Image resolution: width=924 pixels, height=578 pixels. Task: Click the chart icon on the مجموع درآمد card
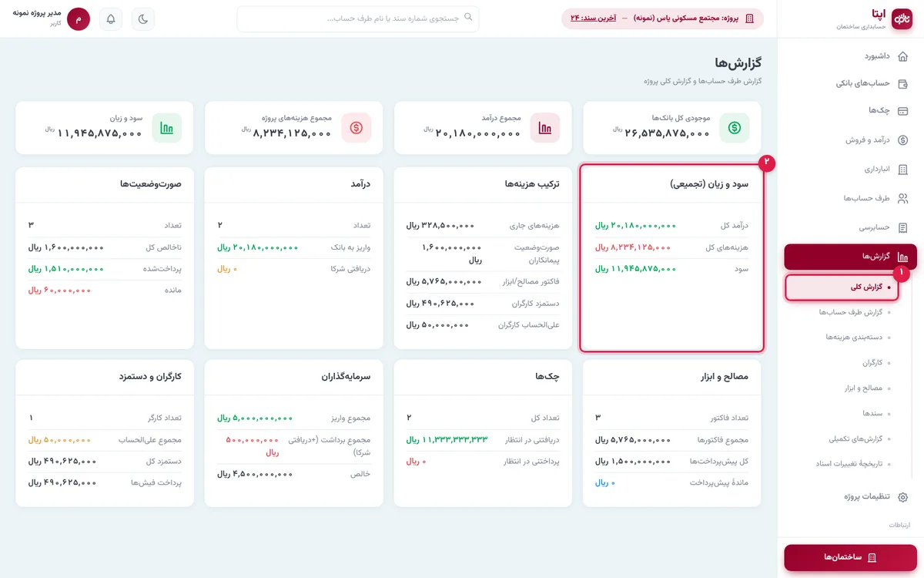point(545,128)
